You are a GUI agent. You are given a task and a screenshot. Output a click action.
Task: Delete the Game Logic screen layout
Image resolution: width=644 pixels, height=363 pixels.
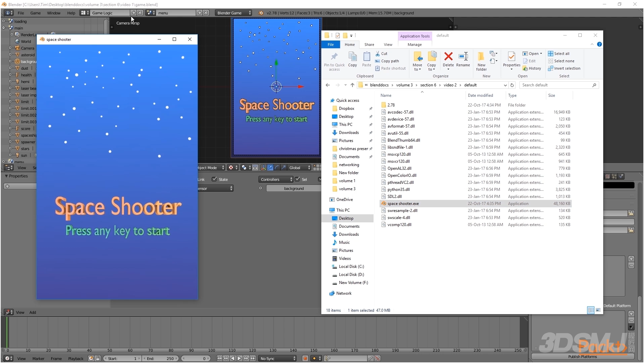[140, 13]
